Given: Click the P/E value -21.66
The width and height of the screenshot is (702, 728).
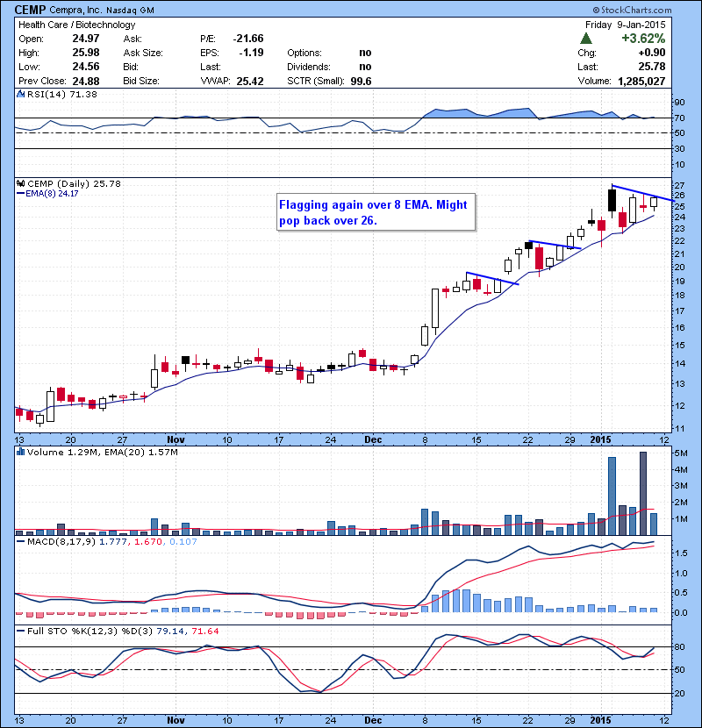Looking at the screenshot, I should [x=248, y=39].
